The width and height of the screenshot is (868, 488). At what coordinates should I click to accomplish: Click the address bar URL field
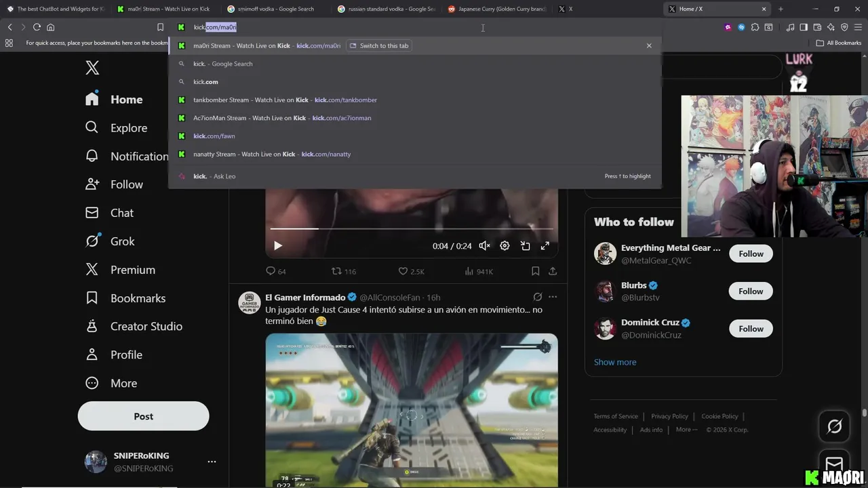pyautogui.click(x=414, y=27)
